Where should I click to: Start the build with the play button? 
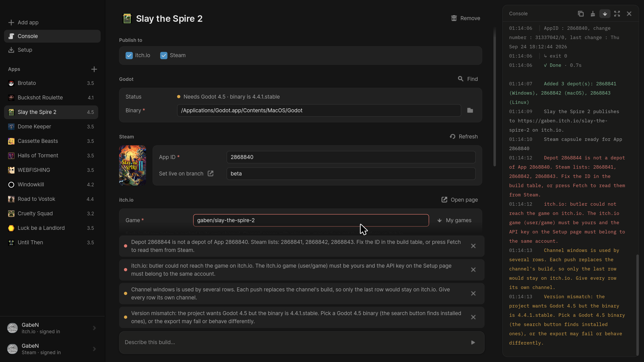(x=473, y=342)
